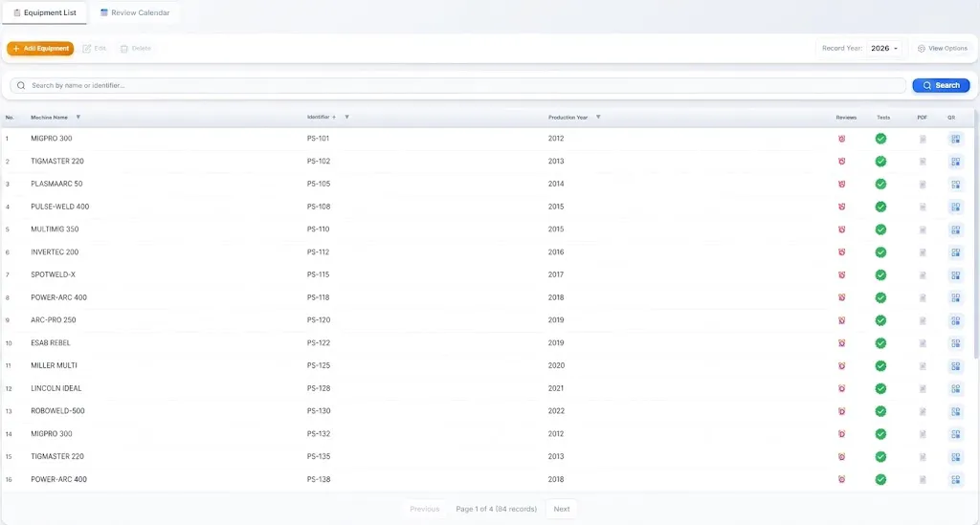980x525 pixels.
Task: Select the LINCOLN IDEAL machine name
Action: (x=56, y=388)
